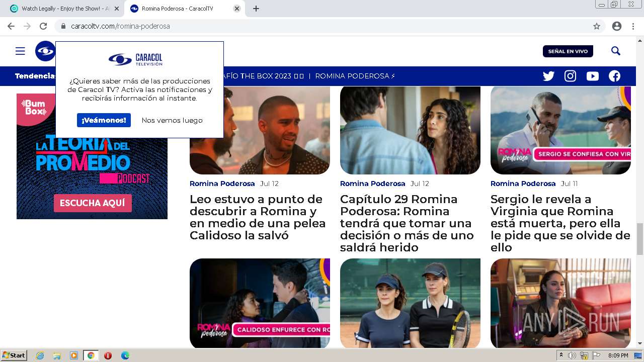This screenshot has height=362, width=644.
Task: Open Chrome's three-dot menu
Action: click(x=633, y=26)
